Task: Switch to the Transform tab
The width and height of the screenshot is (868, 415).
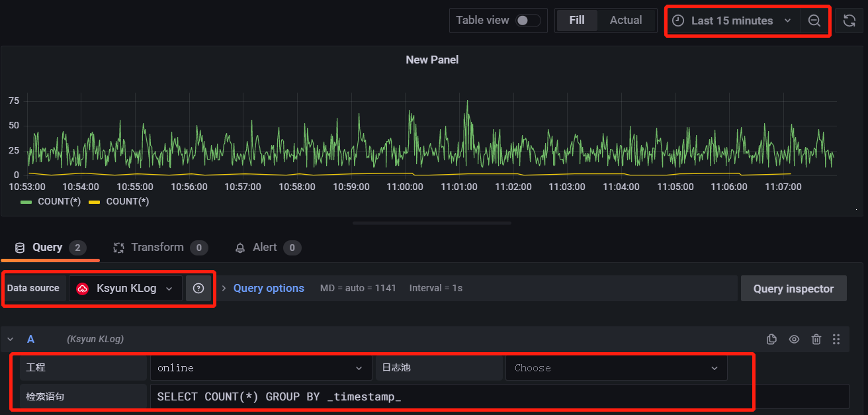Action: pyautogui.click(x=157, y=248)
